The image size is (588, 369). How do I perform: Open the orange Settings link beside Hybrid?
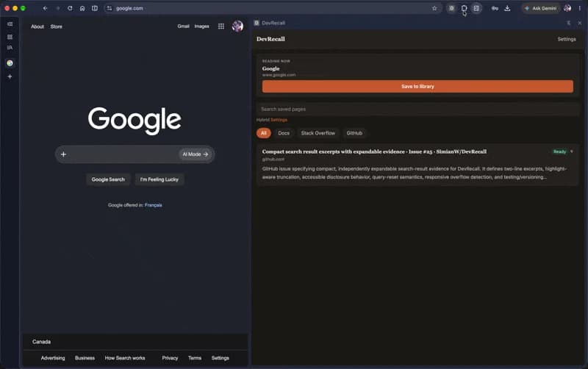279,120
